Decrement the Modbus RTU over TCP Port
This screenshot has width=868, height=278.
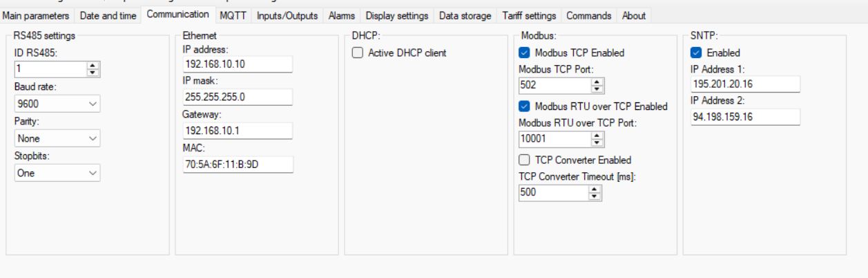click(597, 142)
